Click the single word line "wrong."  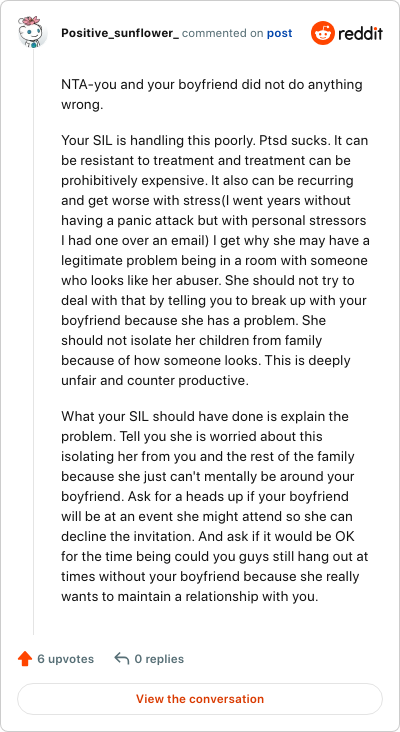pyautogui.click(x=82, y=105)
